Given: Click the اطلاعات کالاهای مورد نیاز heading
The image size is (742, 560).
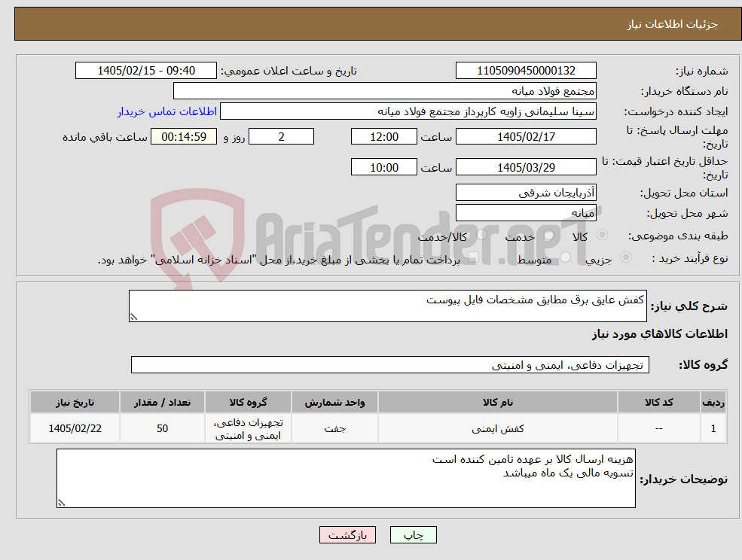Looking at the screenshot, I should point(660,334).
